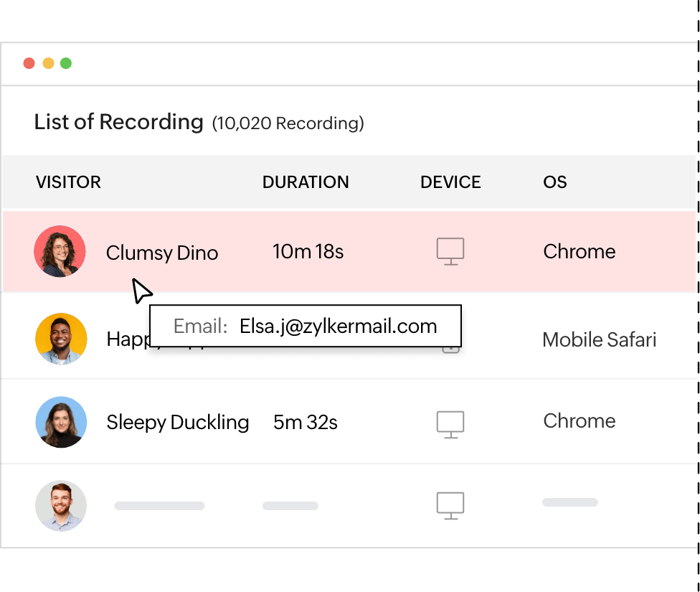Click the yellow minimize window dot
Viewport: 700px width, 592px height.
(48, 63)
